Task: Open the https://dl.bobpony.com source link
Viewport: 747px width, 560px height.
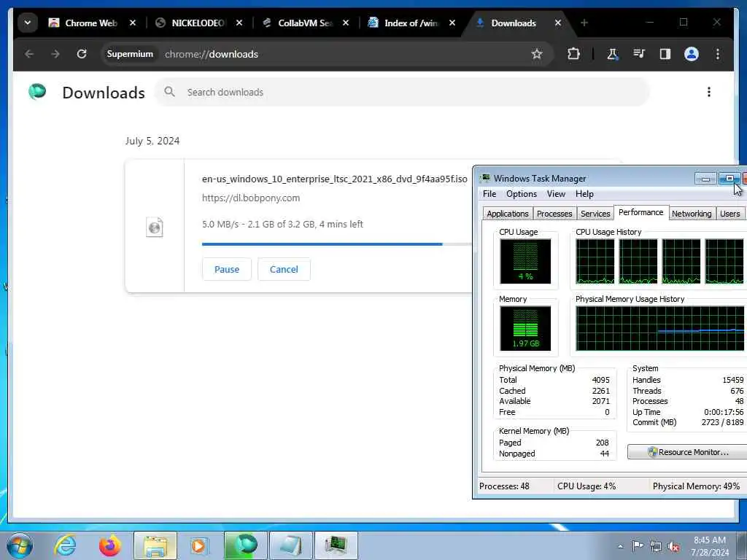Action: 251,198
